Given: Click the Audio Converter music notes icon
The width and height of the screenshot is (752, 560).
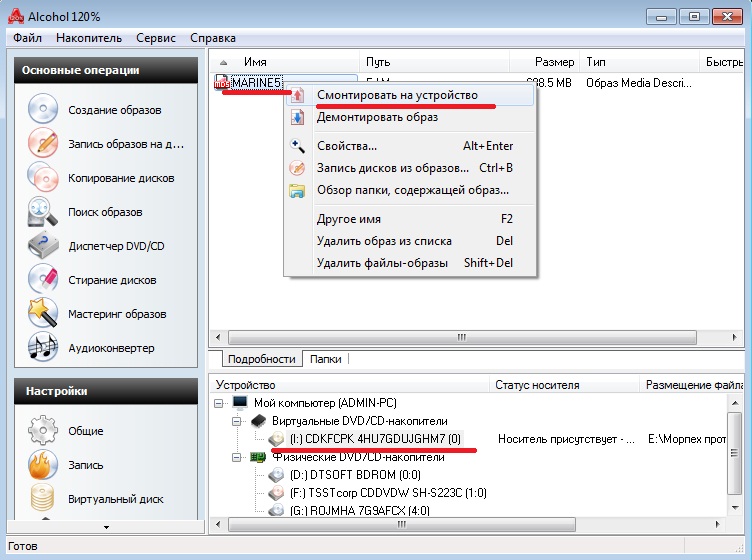Looking at the screenshot, I should pos(43,347).
